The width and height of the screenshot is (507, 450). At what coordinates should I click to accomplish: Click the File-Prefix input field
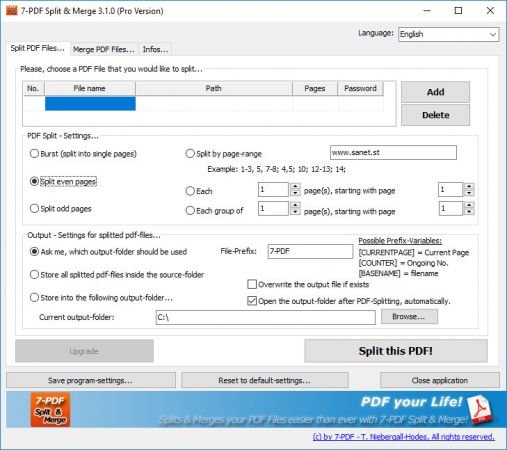pyautogui.click(x=310, y=251)
